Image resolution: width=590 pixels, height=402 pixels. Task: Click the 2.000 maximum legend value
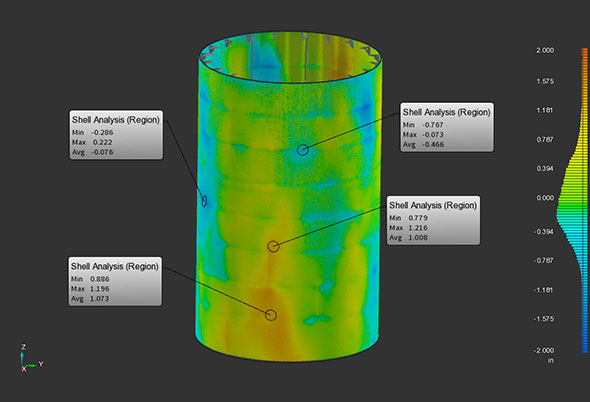tap(545, 50)
